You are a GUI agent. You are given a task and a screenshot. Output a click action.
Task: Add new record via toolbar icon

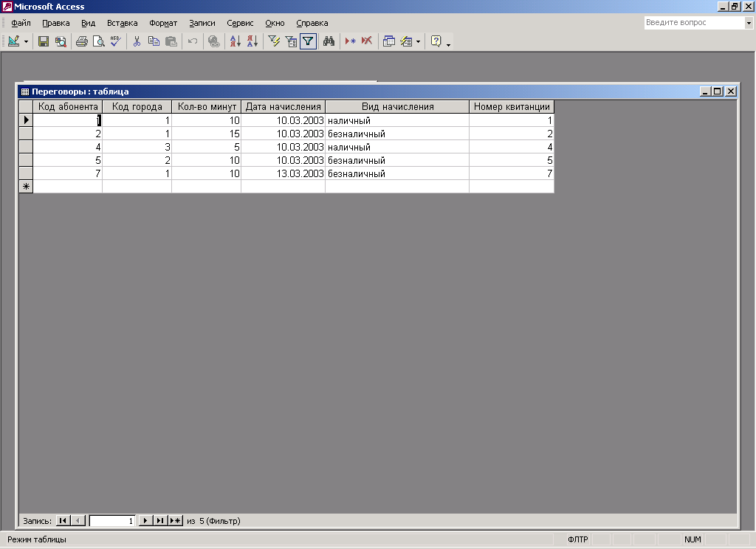351,41
